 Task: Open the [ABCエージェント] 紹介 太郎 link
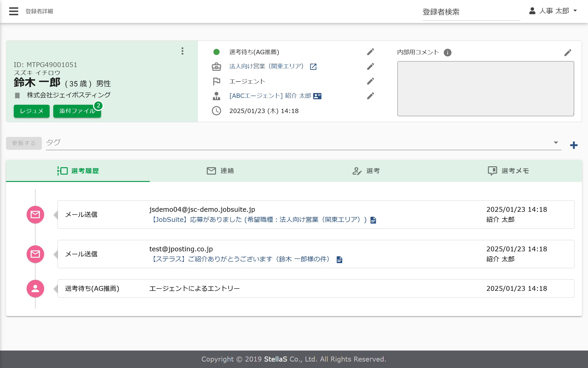(x=270, y=96)
